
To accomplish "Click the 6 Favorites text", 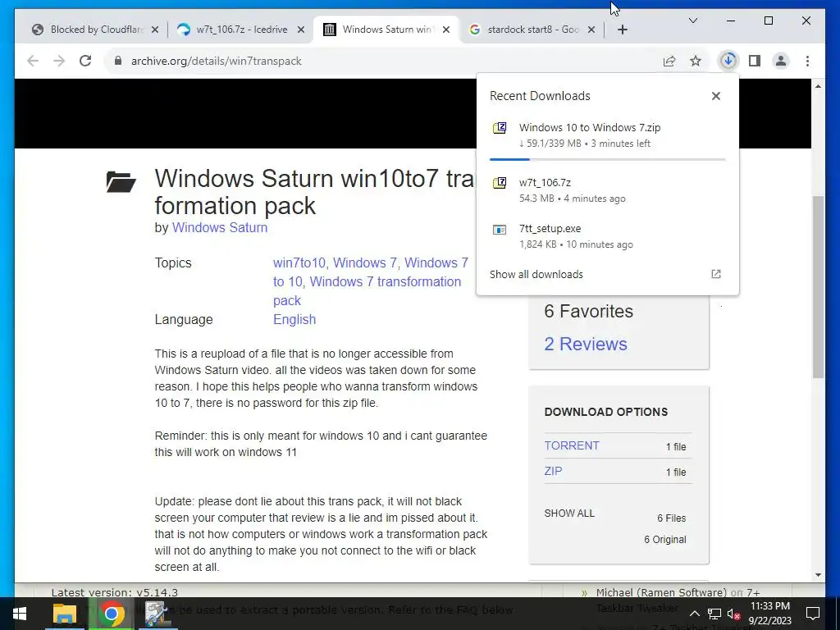I will click(589, 311).
